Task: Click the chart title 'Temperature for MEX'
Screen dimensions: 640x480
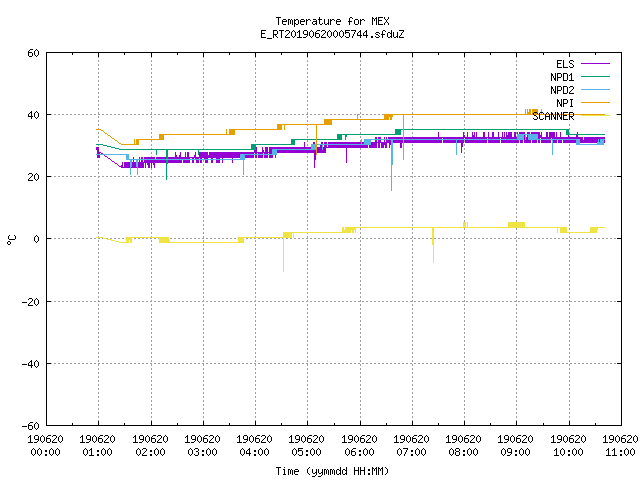Action: [x=332, y=21]
